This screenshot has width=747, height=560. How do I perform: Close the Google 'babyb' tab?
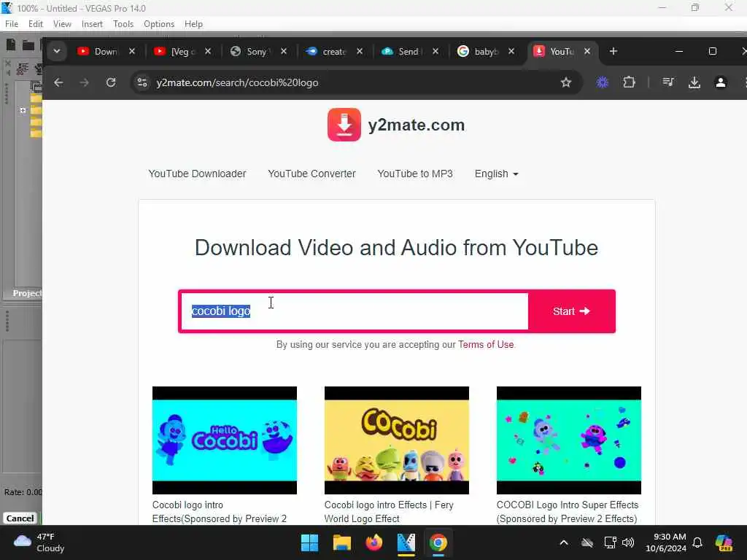511,51
